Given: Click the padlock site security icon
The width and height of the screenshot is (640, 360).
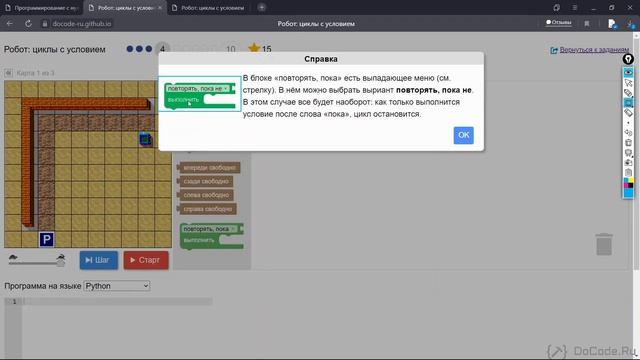Looking at the screenshot, I should 45,24.
